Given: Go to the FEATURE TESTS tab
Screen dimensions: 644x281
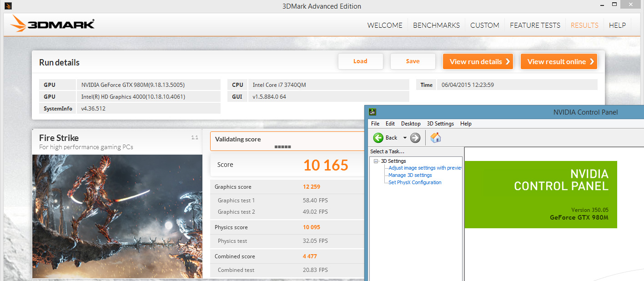Looking at the screenshot, I should [x=535, y=25].
